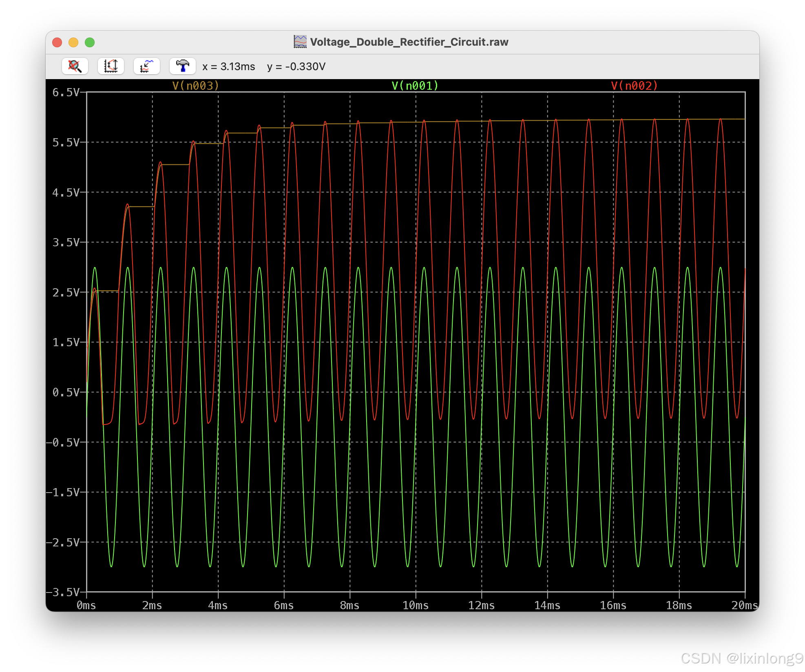This screenshot has height=672, width=805.
Task: Click the autorange Y-axis icon
Action: click(111, 66)
